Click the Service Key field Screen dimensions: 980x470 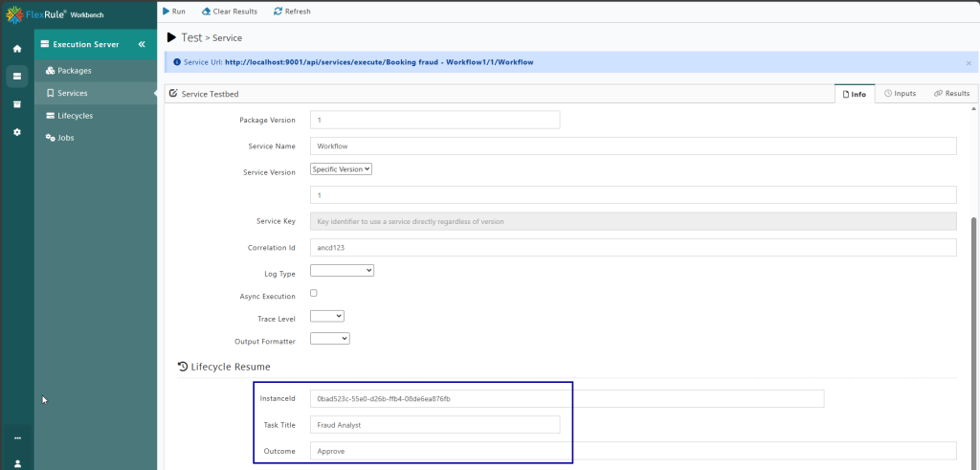(634, 221)
